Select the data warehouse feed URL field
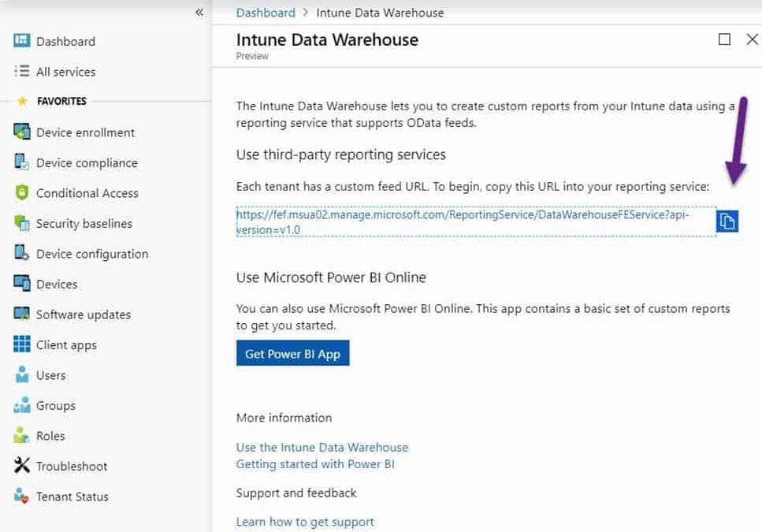This screenshot has width=762, height=532. pos(476,222)
